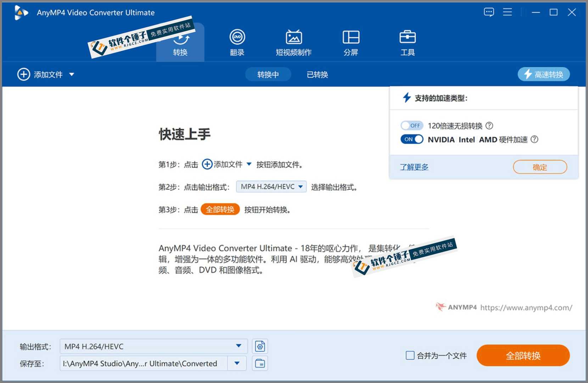588x383 pixels.
Task: Click the plus circle icon in step 1
Action: pyautogui.click(x=207, y=164)
